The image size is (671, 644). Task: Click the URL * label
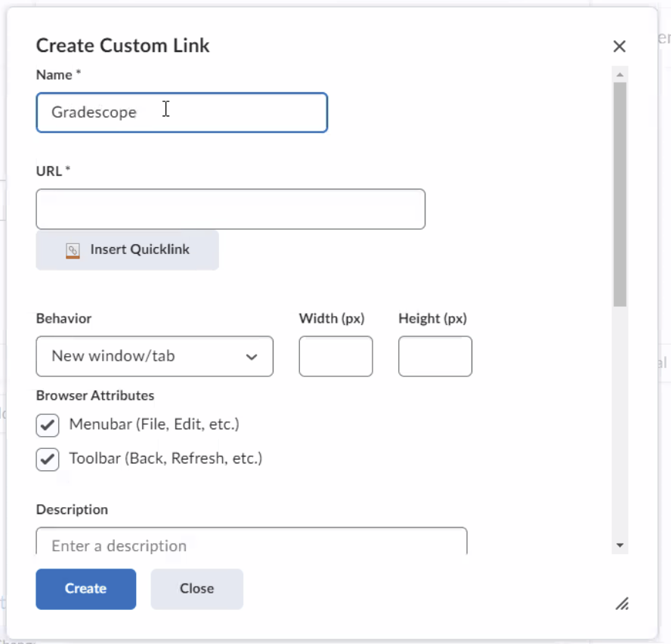54,171
